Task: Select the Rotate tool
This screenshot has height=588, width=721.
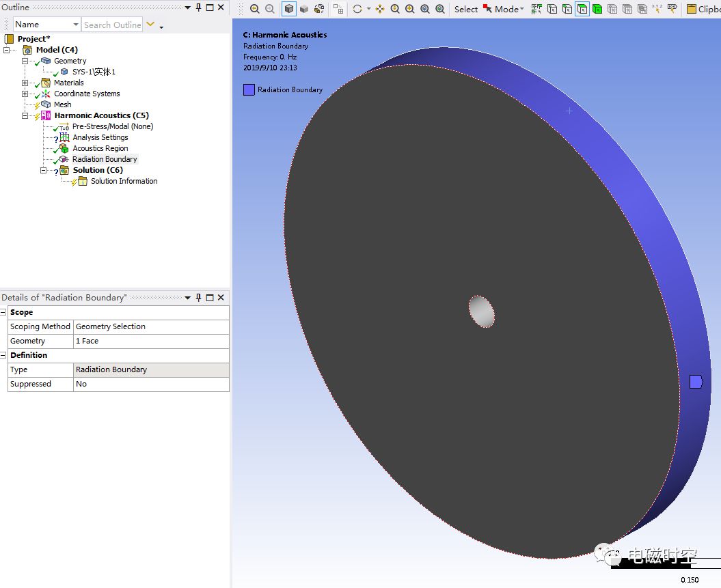Action: click(357, 9)
